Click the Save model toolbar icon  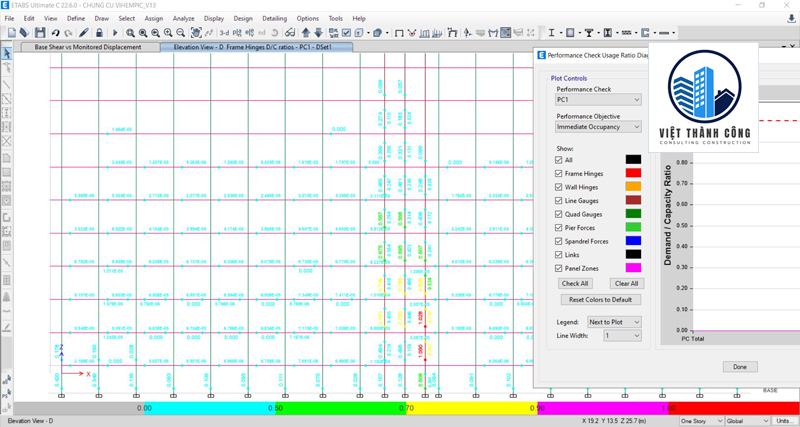click(x=38, y=33)
